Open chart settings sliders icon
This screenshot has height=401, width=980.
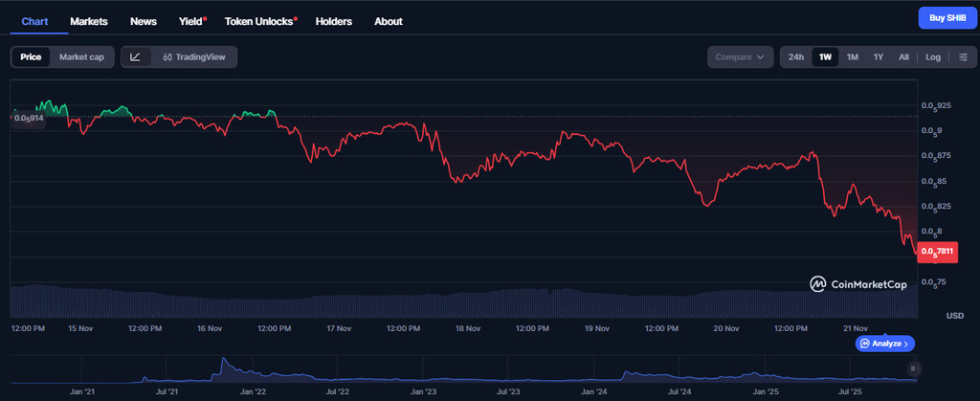coord(963,57)
